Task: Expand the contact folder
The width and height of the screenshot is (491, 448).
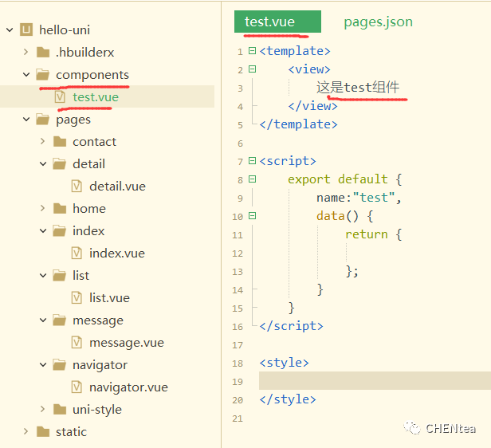Action: point(43,142)
